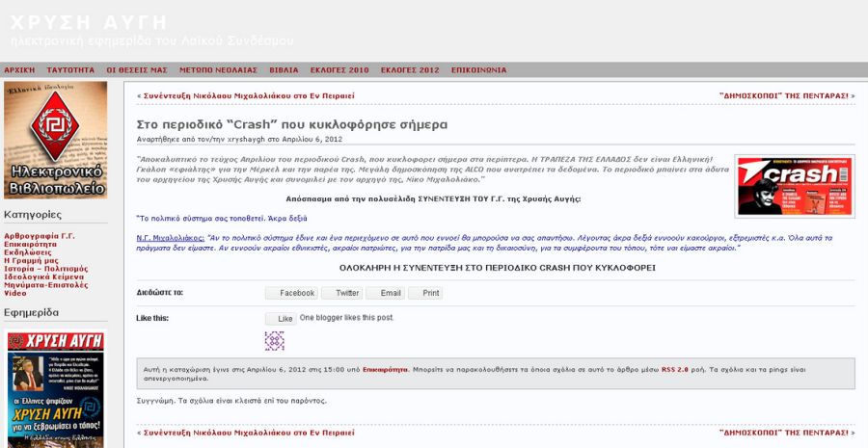Print the post
The height and width of the screenshot is (448, 868).
425,293
